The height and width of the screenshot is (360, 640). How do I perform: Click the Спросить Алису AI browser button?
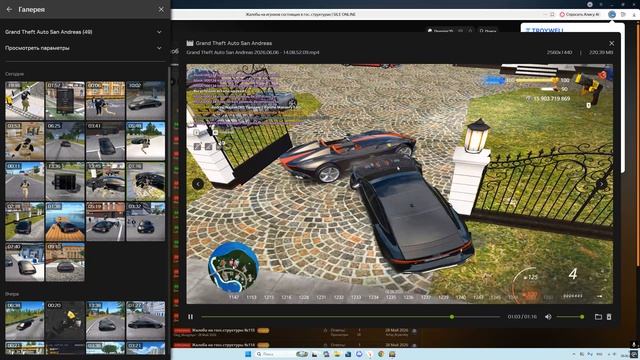[580, 14]
